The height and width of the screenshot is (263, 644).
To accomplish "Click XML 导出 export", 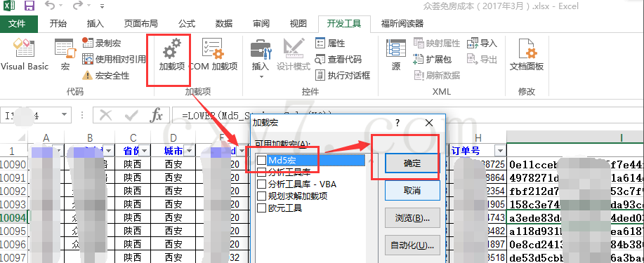I will [482, 59].
